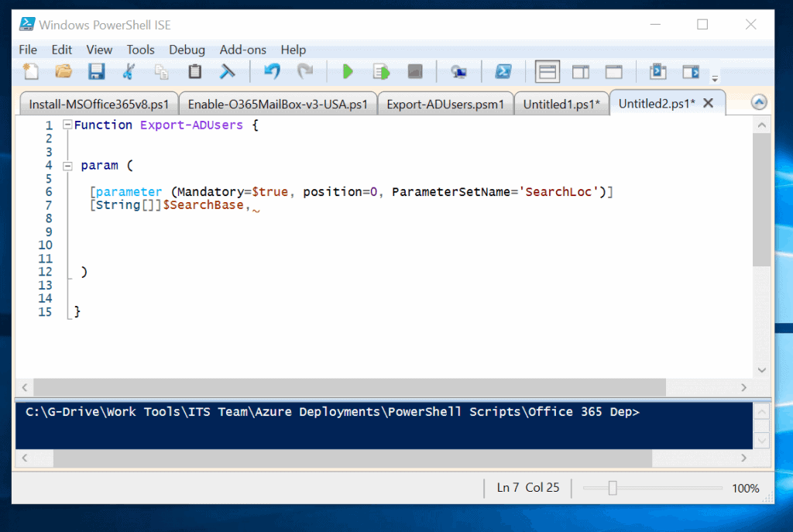The image size is (793, 532).
Task: Click on $SearchBase variable in line 7
Action: coord(203,204)
